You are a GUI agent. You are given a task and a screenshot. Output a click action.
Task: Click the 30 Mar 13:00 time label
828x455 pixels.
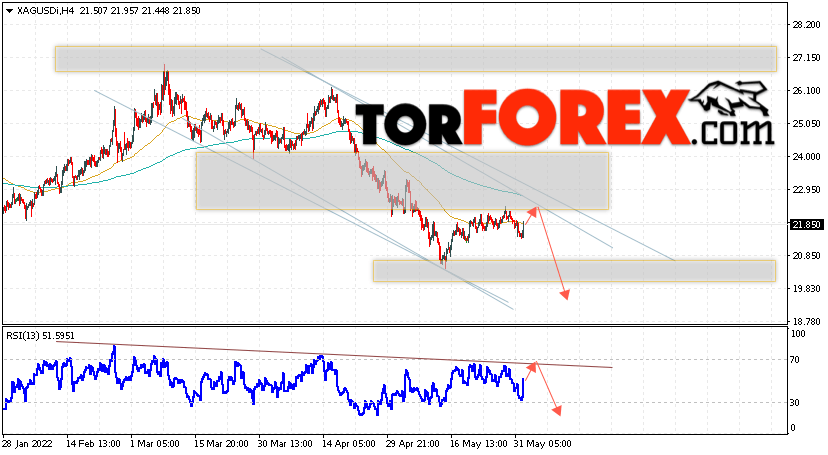pos(285,444)
